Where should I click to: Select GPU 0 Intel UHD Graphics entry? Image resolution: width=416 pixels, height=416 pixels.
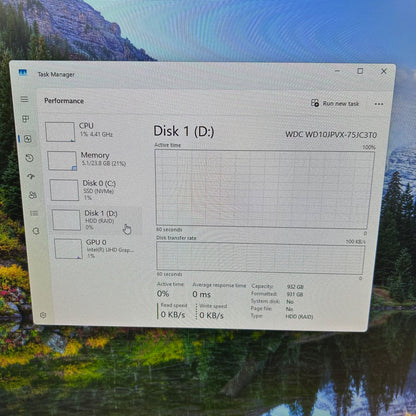(x=98, y=248)
